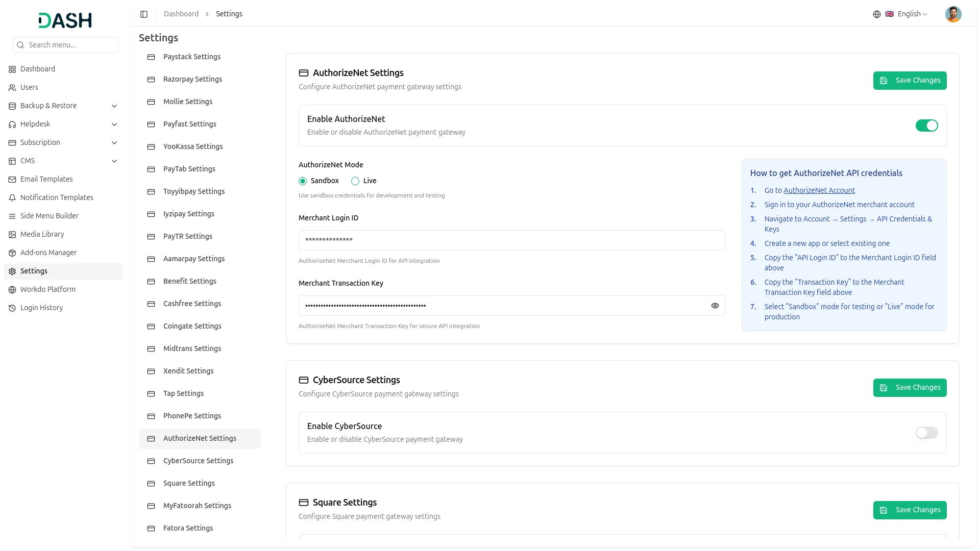Save Changes for AuthorizeNet Settings
The width and height of the screenshot is (980, 551).
click(x=910, y=81)
